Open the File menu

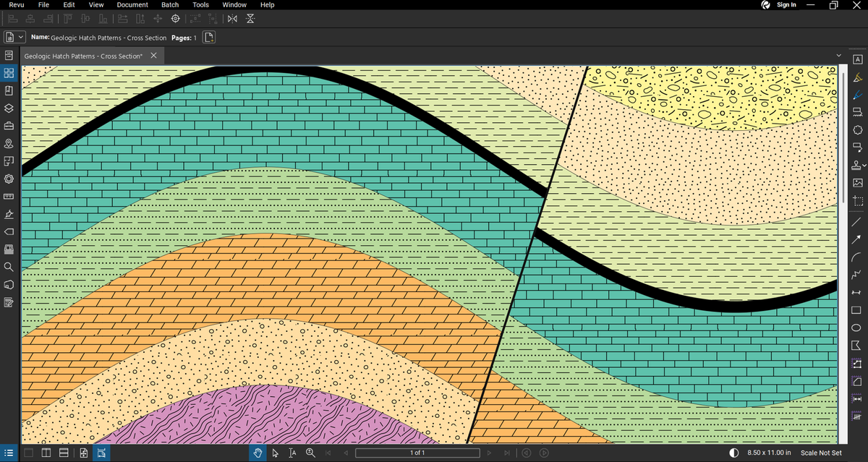43,5
